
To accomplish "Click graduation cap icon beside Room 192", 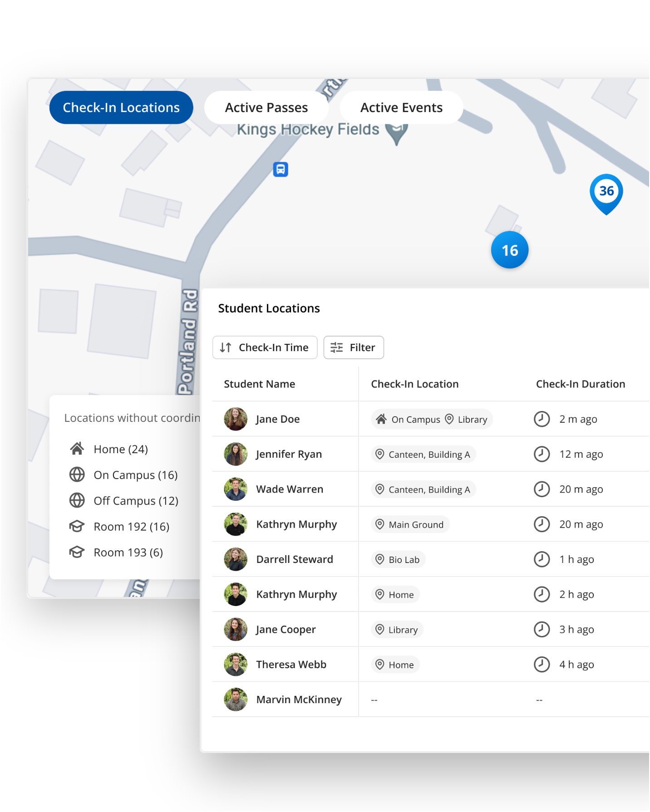I will [77, 526].
